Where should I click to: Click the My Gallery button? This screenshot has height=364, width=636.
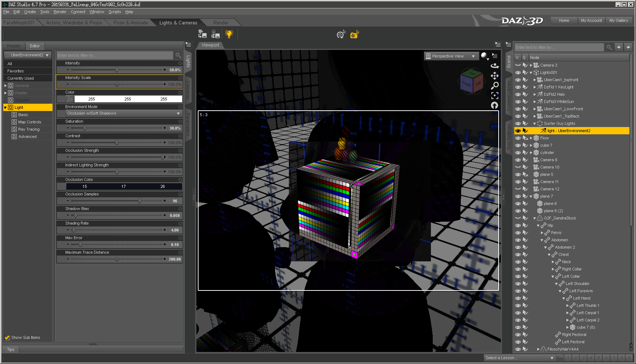(x=619, y=20)
